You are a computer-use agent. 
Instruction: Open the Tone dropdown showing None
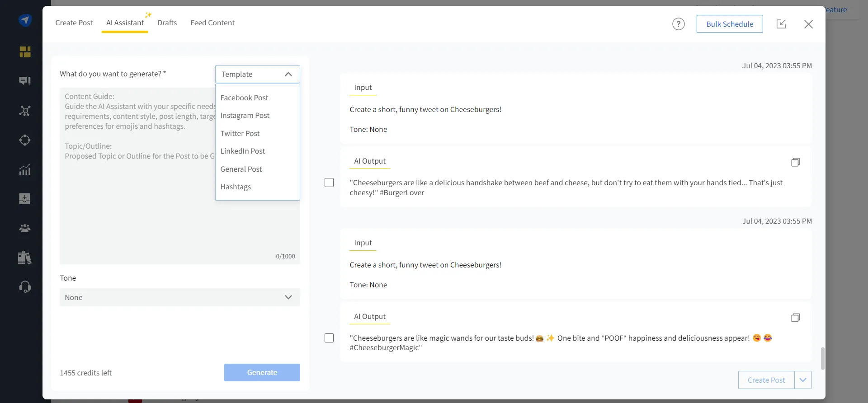point(180,297)
